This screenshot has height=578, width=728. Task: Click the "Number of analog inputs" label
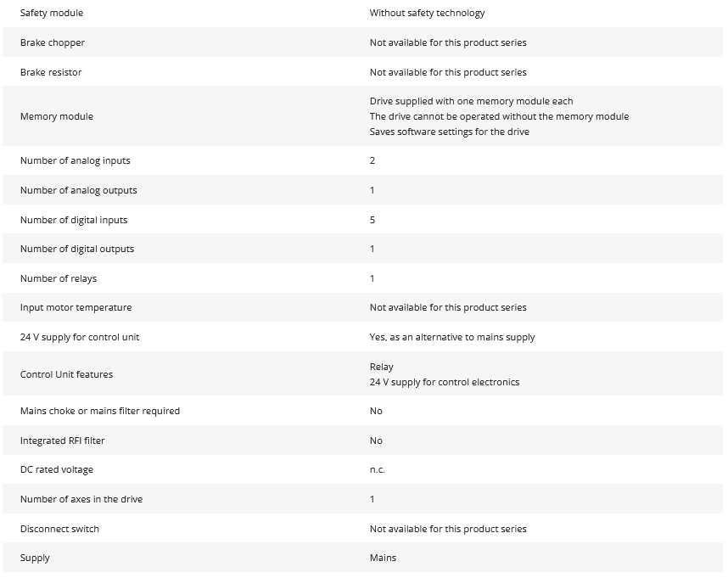point(76,160)
